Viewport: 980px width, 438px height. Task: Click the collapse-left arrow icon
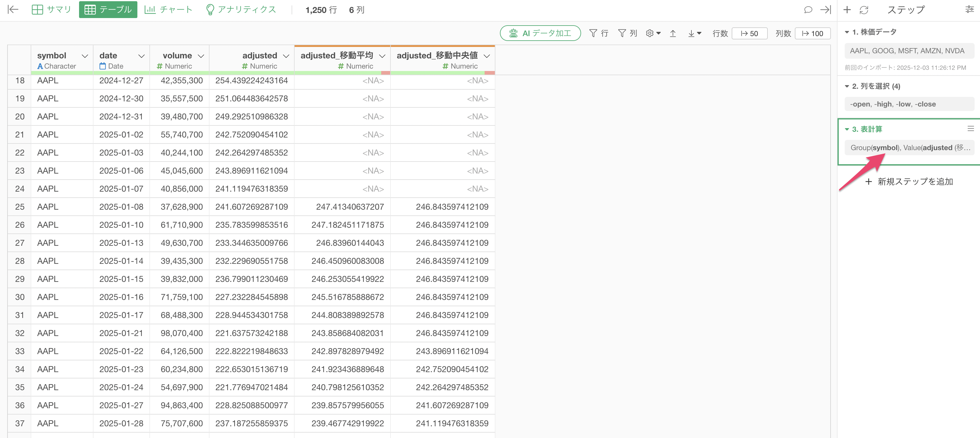coord(13,10)
